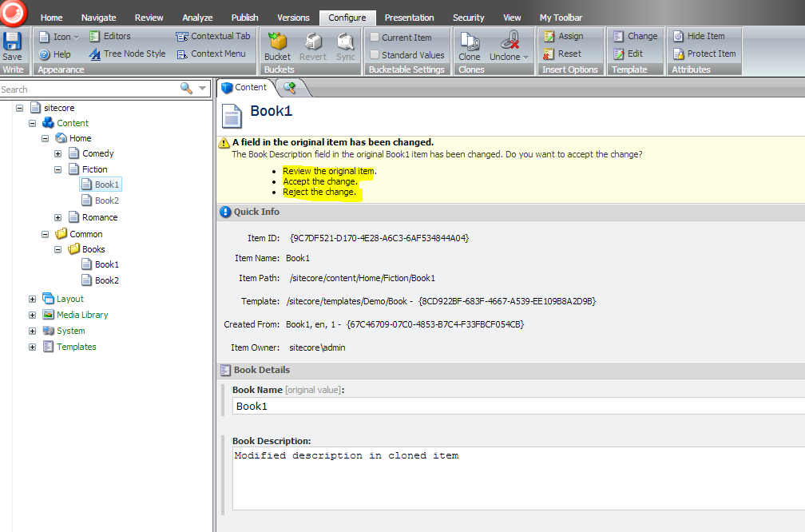Click Accept the change link

tap(319, 181)
